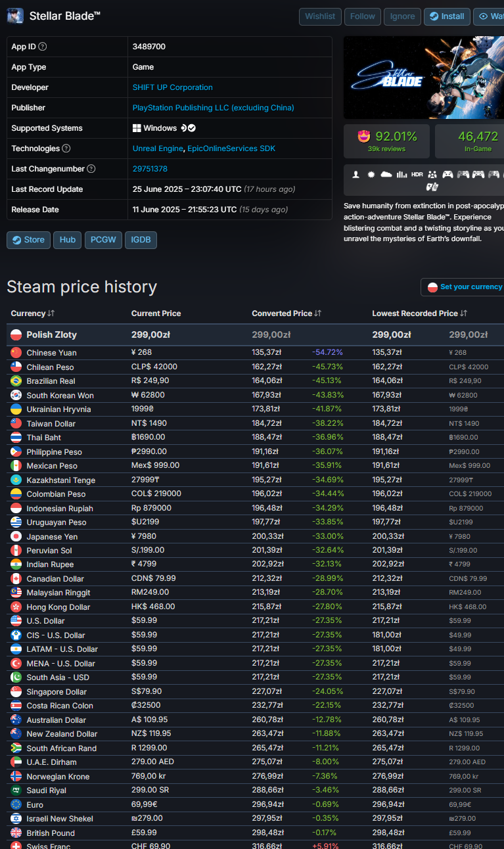The width and height of the screenshot is (504, 849).
Task: Sort the table by Lowest Recorded Price
Action: pos(420,313)
